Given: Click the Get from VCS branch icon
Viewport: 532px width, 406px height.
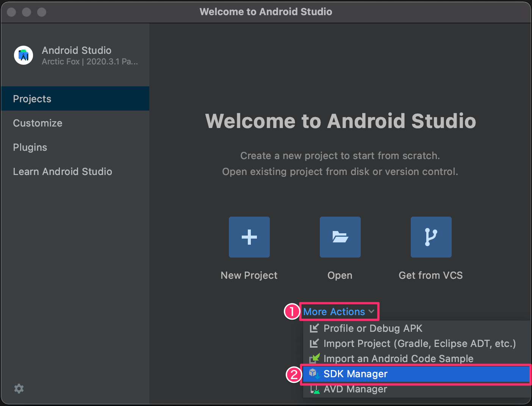Looking at the screenshot, I should [x=431, y=237].
